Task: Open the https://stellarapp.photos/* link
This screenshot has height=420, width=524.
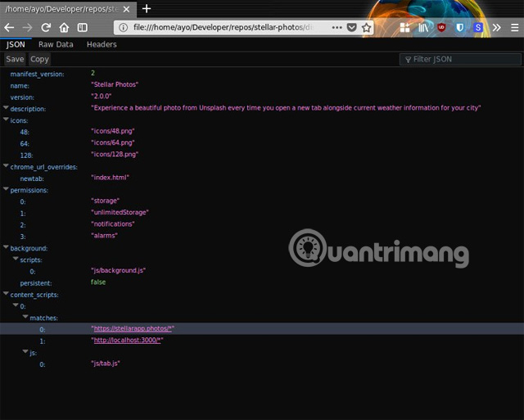Action: pyautogui.click(x=133, y=328)
